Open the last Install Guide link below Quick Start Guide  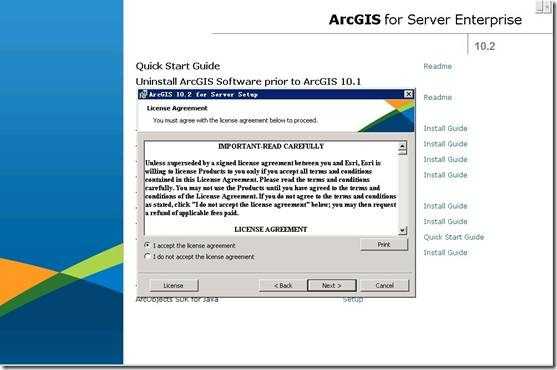coord(445,252)
